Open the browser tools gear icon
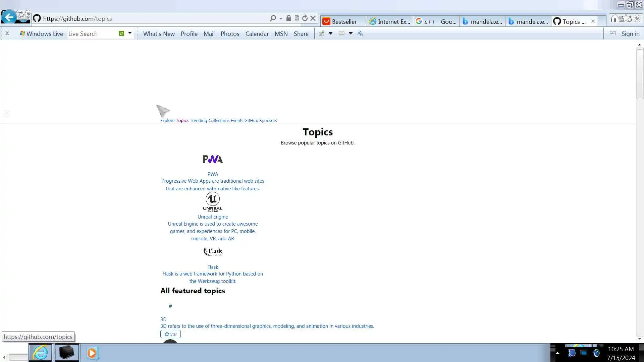The width and height of the screenshot is (644, 362). (x=637, y=19)
